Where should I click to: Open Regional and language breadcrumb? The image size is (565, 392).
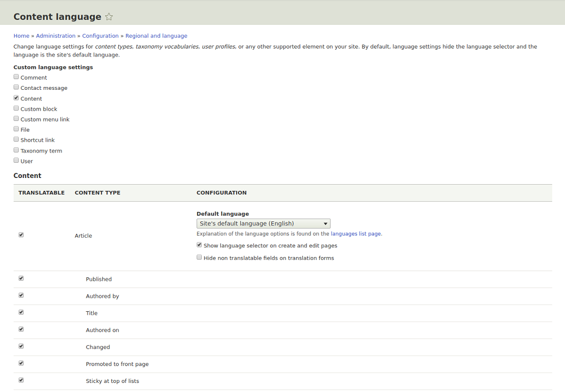(x=156, y=36)
